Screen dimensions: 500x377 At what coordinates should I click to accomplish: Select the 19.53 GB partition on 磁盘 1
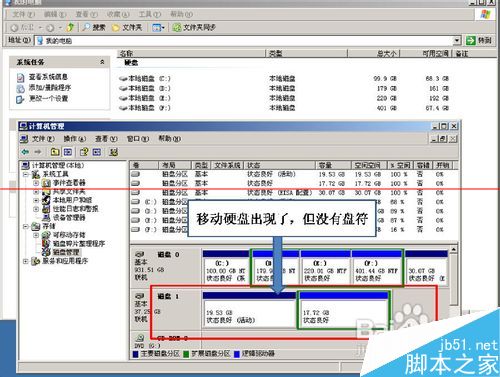pos(249,310)
